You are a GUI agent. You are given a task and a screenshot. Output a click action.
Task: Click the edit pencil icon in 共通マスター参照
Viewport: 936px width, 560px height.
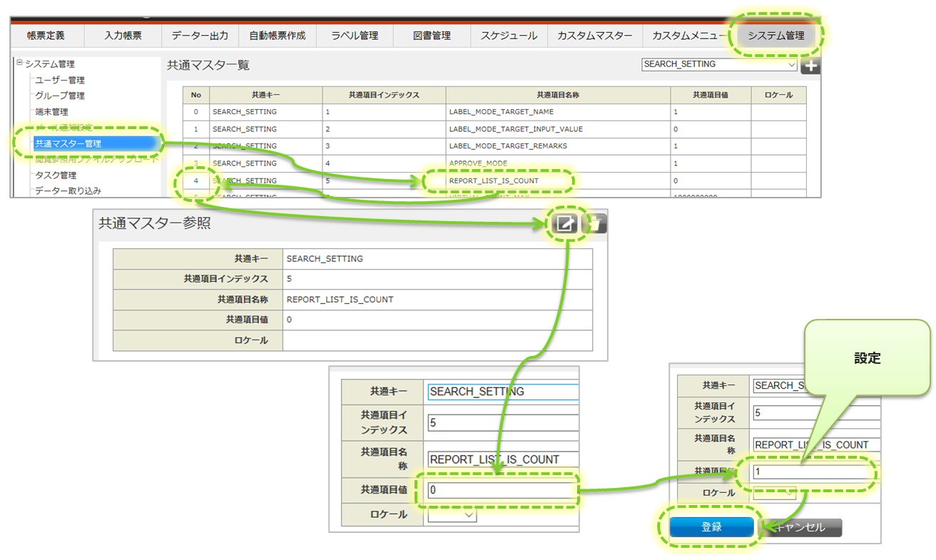coord(564,223)
